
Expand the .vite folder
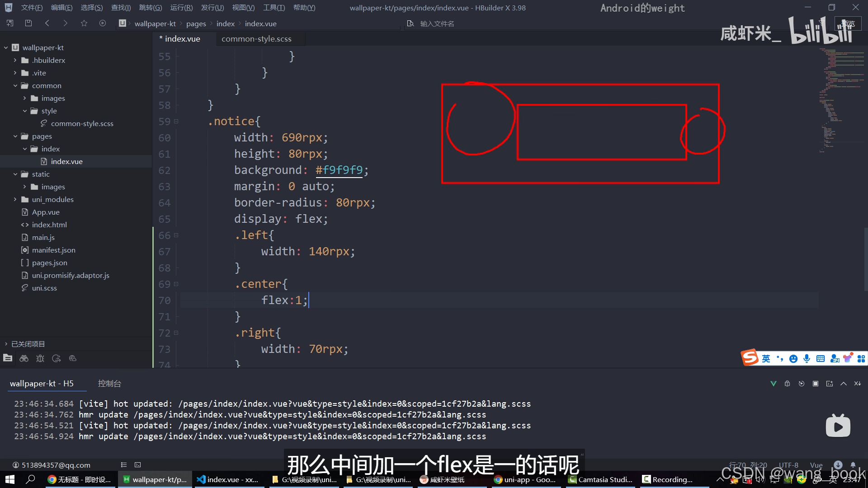[15, 73]
